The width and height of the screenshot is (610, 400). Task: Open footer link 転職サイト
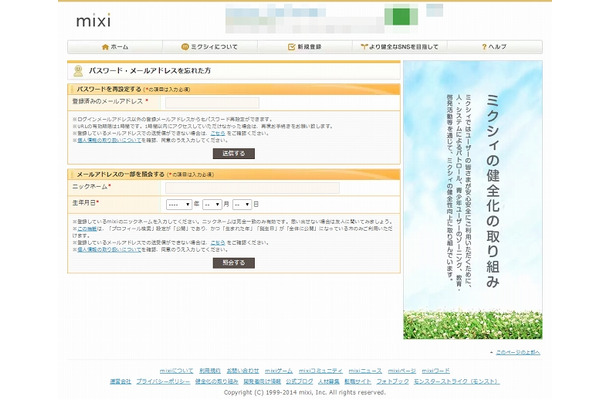(358, 382)
